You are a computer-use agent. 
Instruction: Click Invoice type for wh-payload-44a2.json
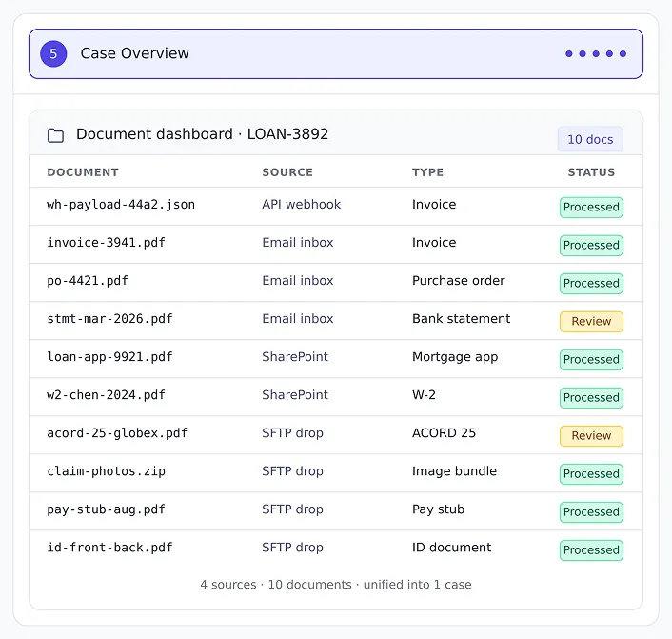[434, 204]
